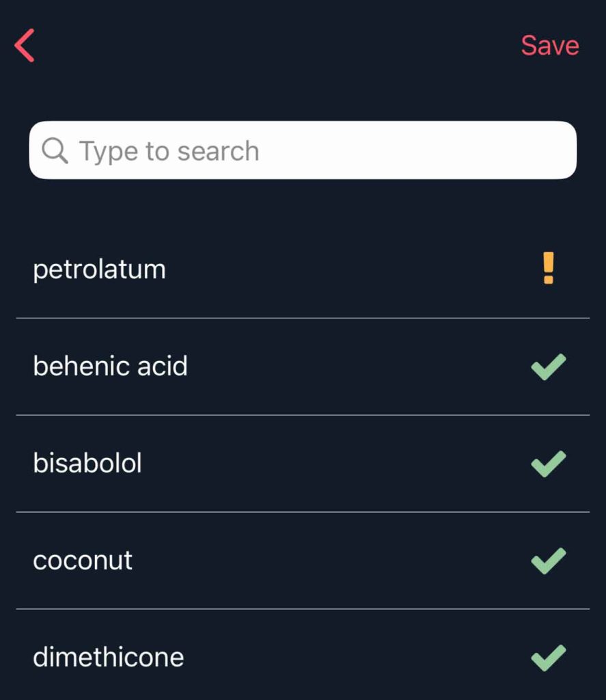Viewport: 606px width, 700px height.
Task: Open the petrolatum ingredient entry
Action: pyautogui.click(x=99, y=269)
